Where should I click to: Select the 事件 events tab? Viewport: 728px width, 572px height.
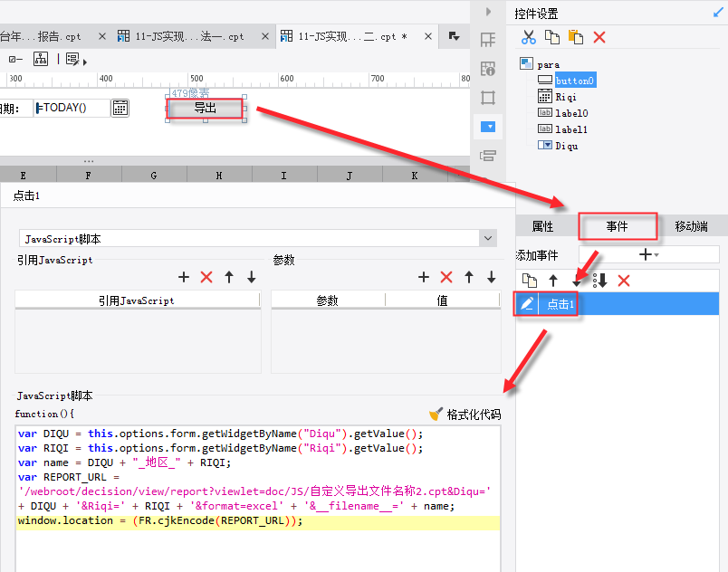tap(617, 226)
